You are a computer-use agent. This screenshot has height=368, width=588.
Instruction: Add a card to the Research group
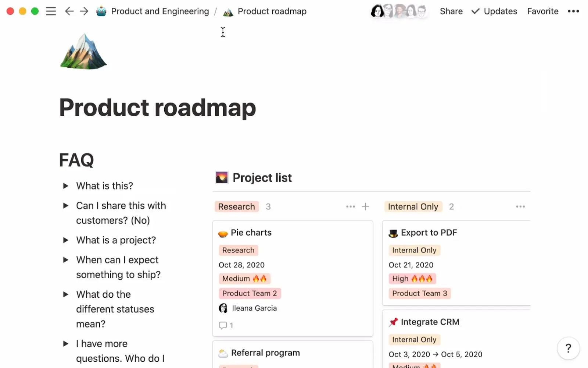pos(366,206)
